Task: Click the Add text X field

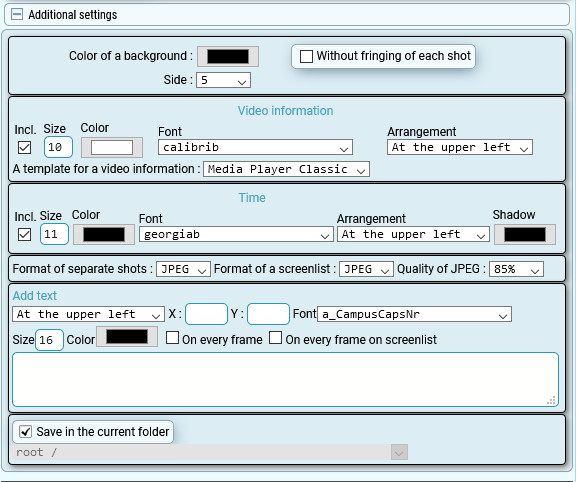Action: click(206, 314)
